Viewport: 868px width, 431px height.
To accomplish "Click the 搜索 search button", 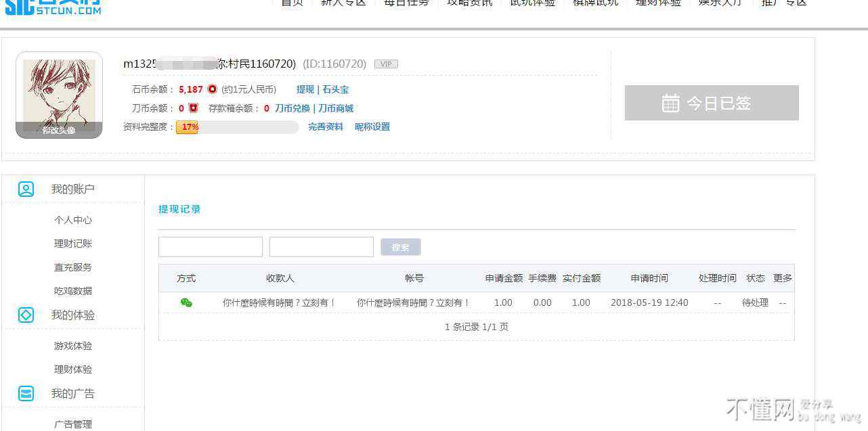I will (401, 247).
